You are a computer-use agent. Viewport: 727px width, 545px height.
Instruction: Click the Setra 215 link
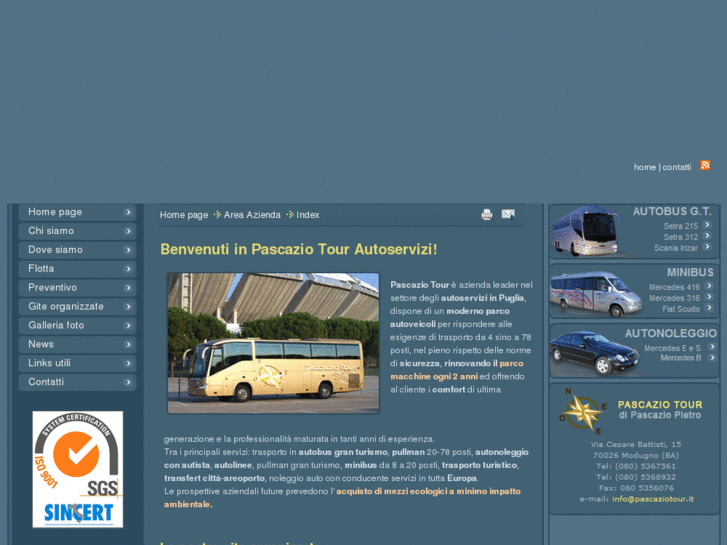tap(680, 226)
